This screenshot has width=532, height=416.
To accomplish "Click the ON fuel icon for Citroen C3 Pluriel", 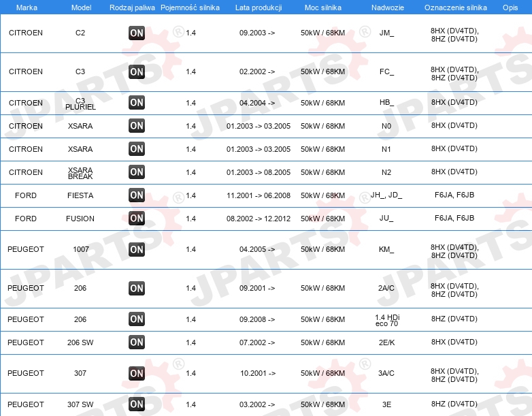I will coord(137,103).
